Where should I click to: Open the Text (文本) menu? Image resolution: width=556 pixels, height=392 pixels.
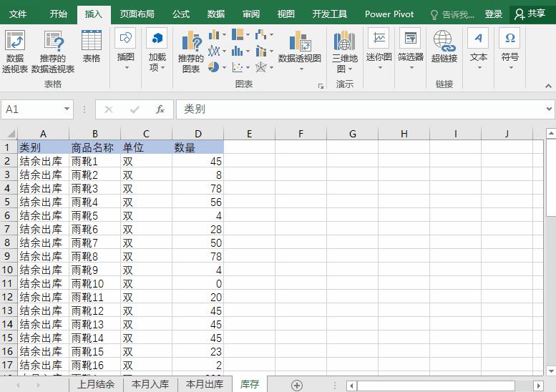tap(478, 49)
